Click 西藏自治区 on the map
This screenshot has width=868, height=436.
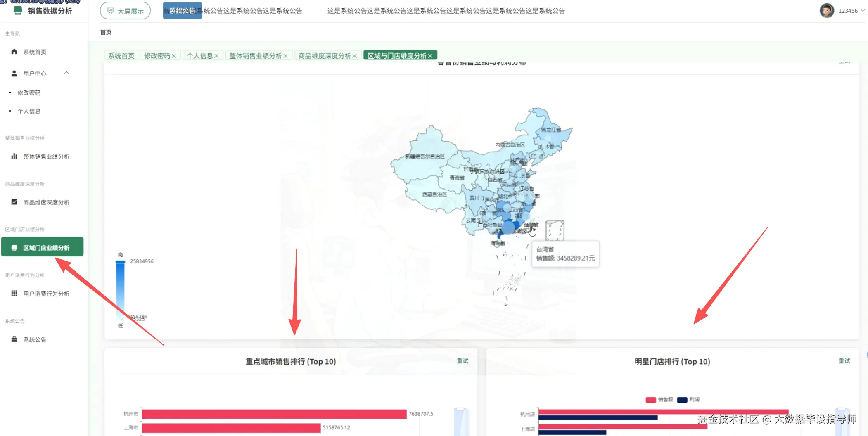pyautogui.click(x=434, y=194)
